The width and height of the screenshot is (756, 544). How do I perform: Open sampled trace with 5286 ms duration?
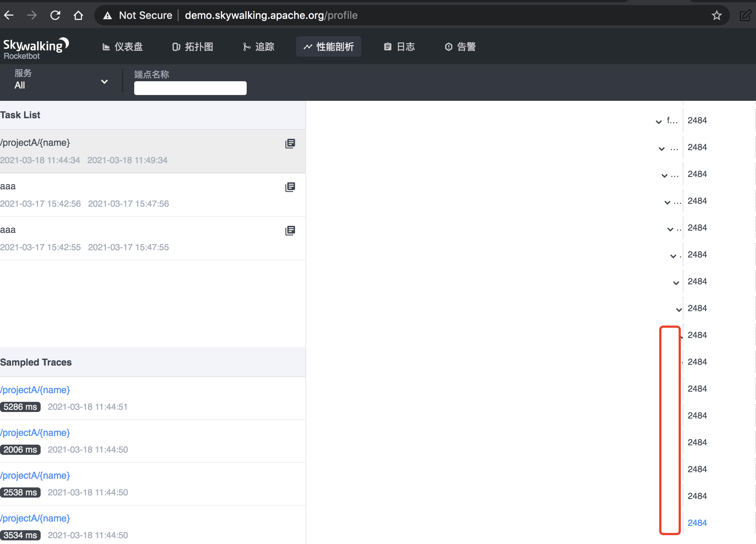click(x=35, y=390)
